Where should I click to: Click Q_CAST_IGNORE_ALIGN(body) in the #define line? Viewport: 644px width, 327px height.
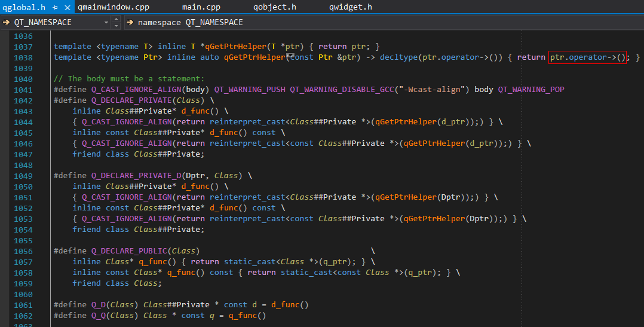pyautogui.click(x=151, y=90)
